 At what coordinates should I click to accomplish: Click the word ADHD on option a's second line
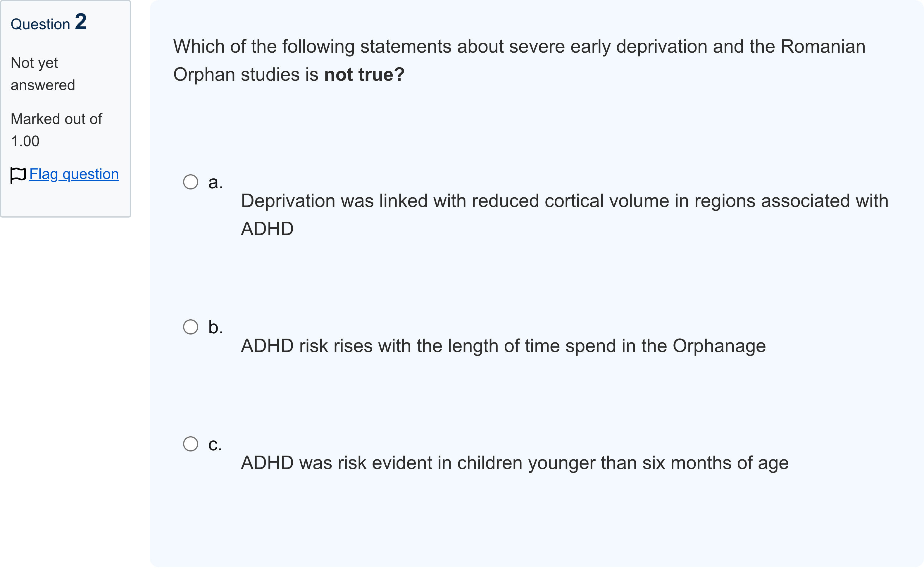point(267,229)
